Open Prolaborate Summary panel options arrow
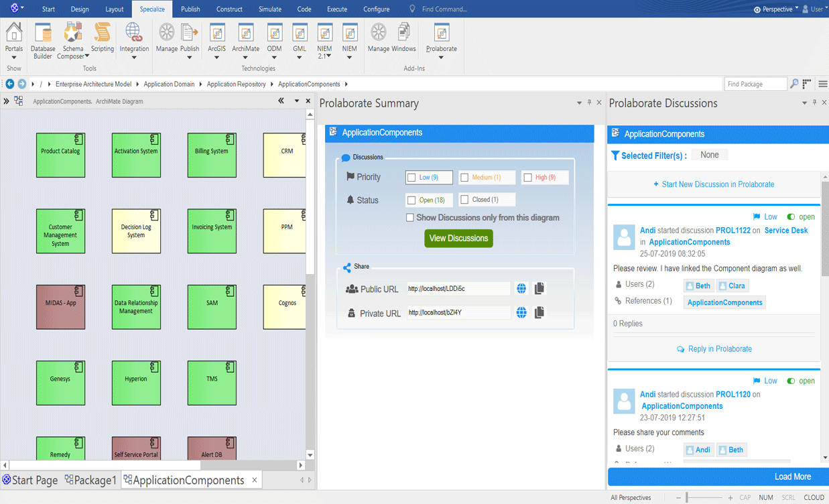 pyautogui.click(x=579, y=103)
